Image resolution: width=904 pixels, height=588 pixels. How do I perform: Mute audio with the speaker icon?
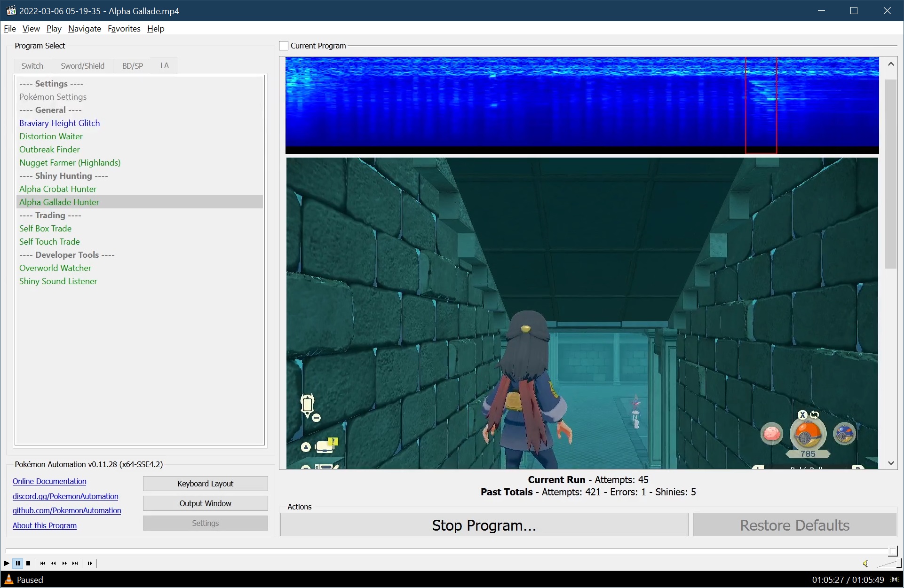tap(865, 564)
